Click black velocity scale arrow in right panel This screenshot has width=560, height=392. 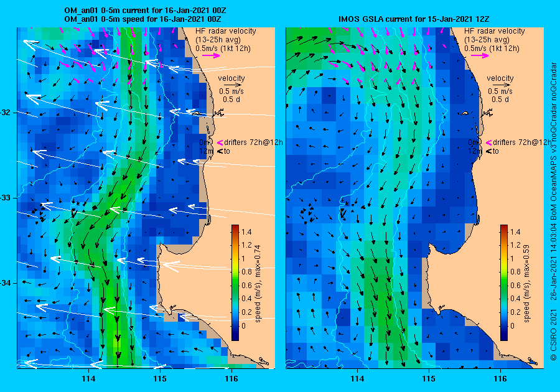click(x=500, y=85)
